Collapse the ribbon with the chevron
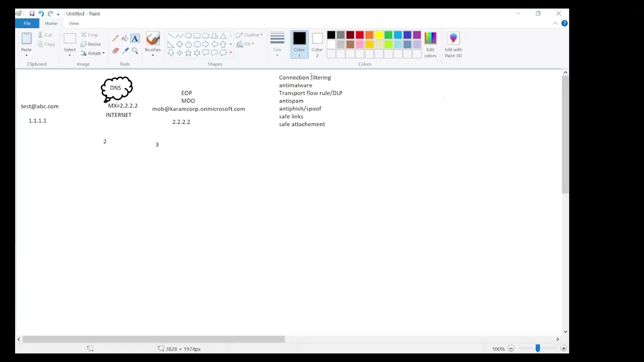 (555, 23)
